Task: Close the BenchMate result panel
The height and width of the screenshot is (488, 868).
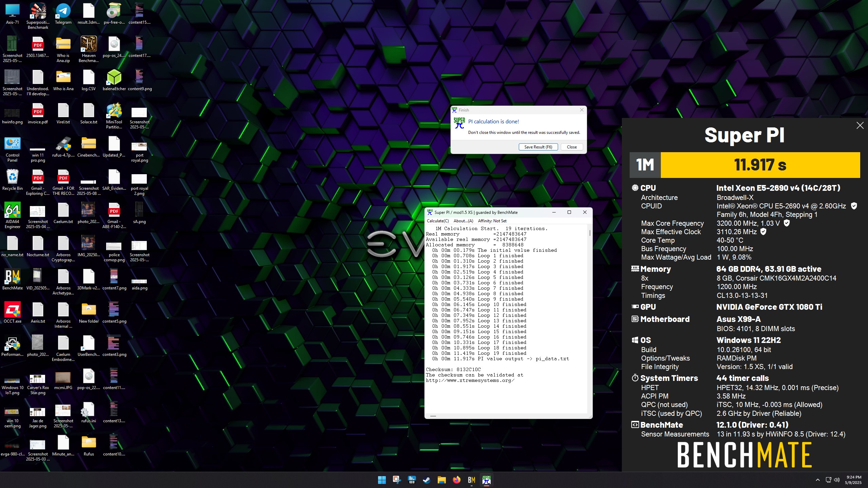Action: [x=860, y=125]
